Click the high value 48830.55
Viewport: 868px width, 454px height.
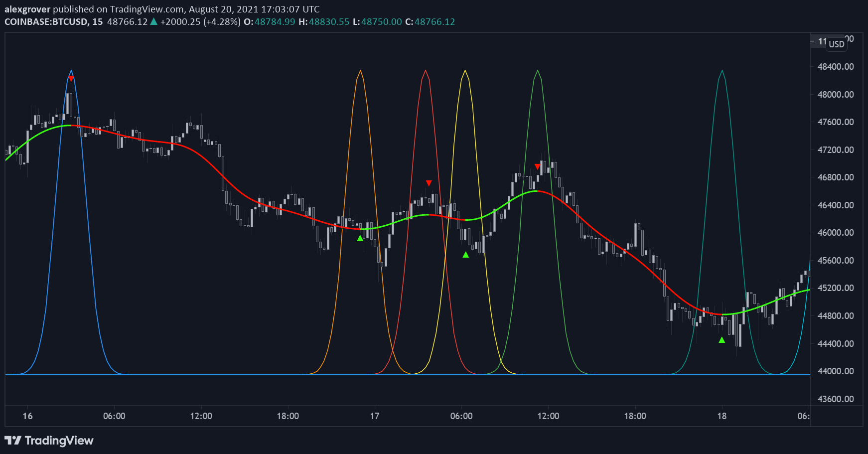329,21
